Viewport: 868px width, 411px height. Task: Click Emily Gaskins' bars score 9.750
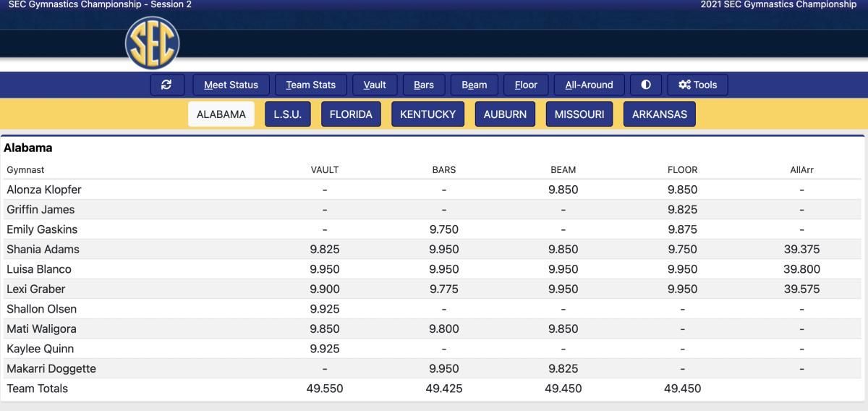(x=444, y=229)
